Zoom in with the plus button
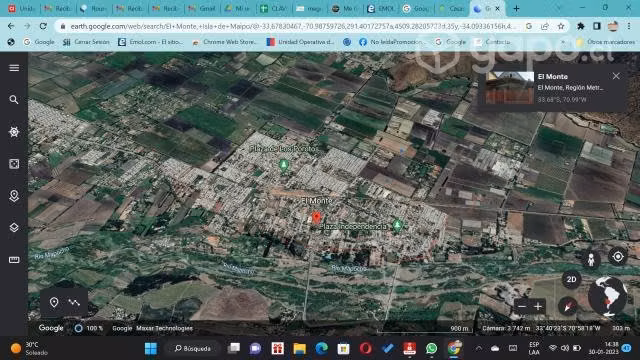640x360 pixels. [538, 307]
